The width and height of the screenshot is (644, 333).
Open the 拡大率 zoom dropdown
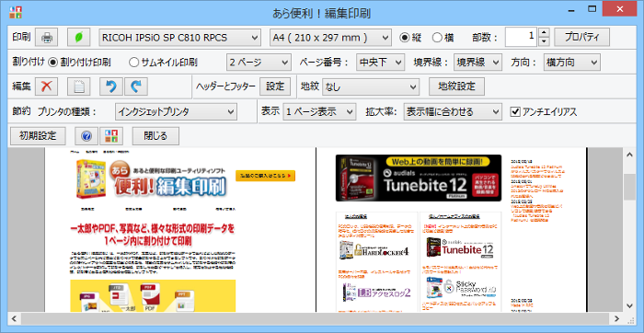453,111
